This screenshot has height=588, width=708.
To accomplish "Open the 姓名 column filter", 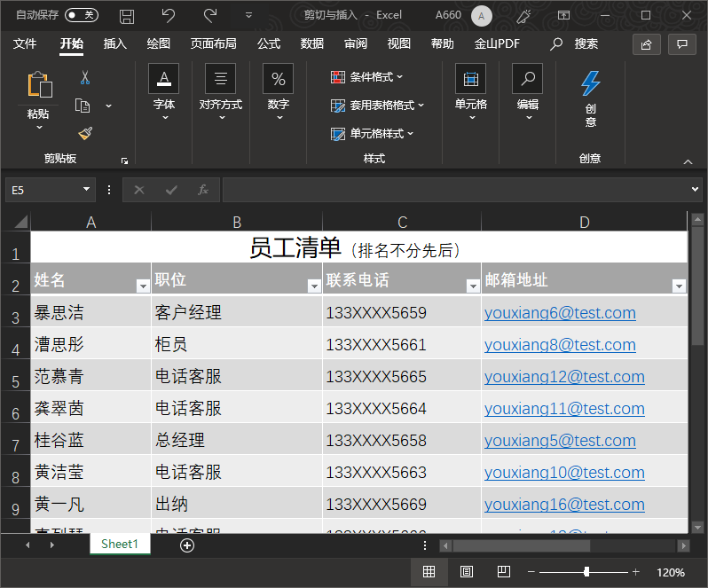I will [x=143, y=286].
